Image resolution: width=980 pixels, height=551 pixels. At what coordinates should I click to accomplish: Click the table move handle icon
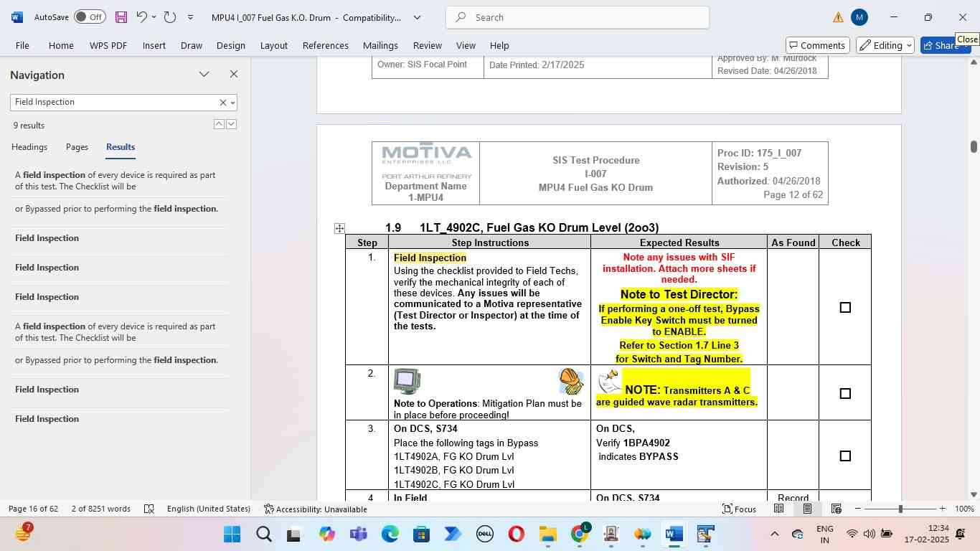pos(339,228)
